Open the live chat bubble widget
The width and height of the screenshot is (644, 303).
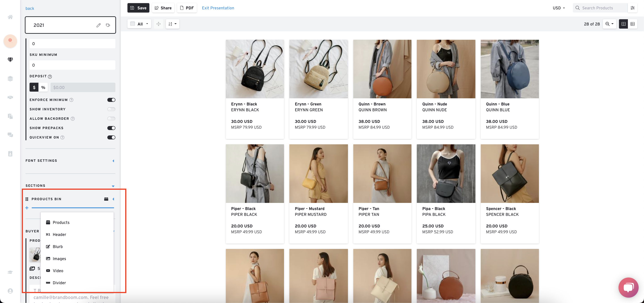click(628, 287)
